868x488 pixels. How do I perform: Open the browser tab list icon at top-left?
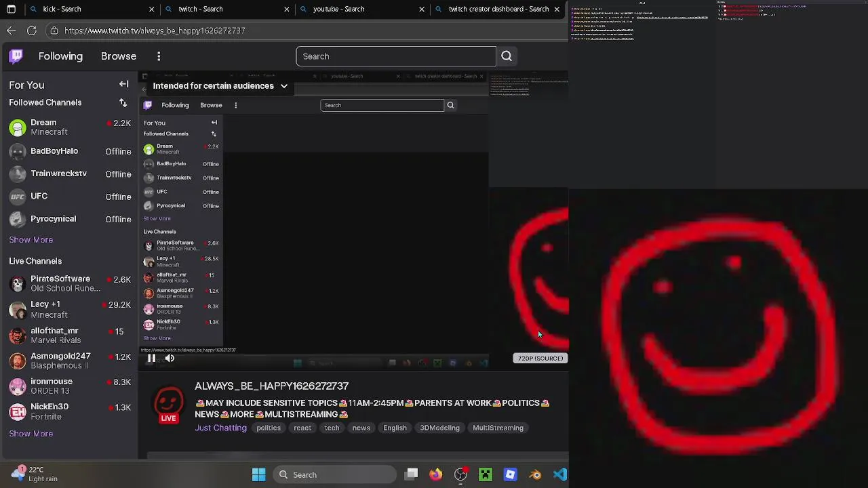pyautogui.click(x=11, y=9)
